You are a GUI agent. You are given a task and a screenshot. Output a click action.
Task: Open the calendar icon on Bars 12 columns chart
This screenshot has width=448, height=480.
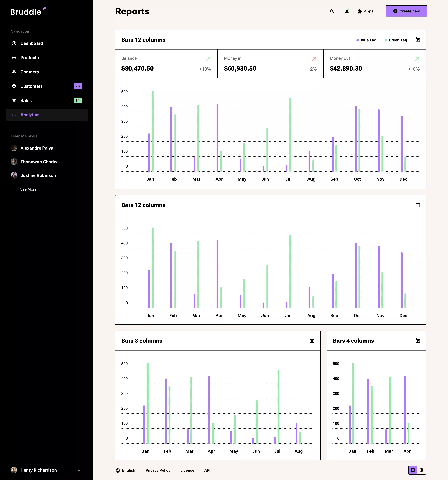pyautogui.click(x=418, y=40)
